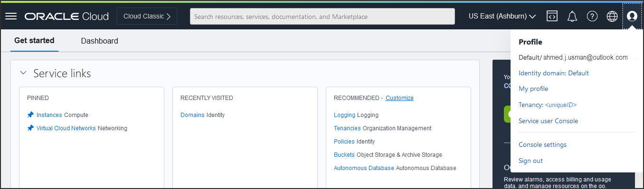Click the Customize link in Recommended
The height and width of the screenshot is (189, 644).
tap(399, 98)
